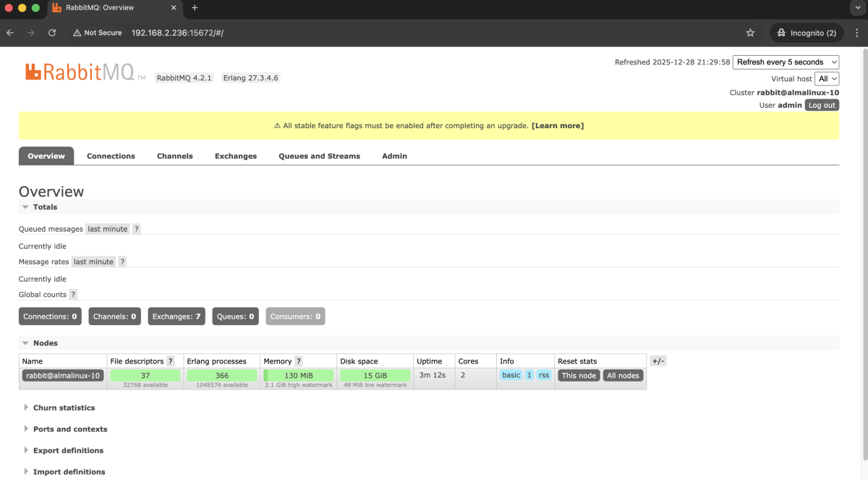Click the help icon next to Message rates
The image size is (868, 480).
pyautogui.click(x=122, y=261)
